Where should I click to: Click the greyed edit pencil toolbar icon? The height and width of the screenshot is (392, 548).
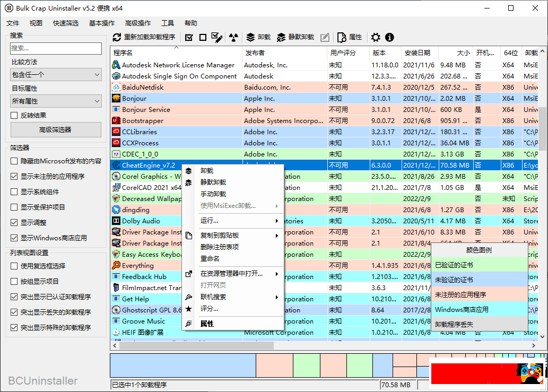pyautogui.click(x=325, y=37)
